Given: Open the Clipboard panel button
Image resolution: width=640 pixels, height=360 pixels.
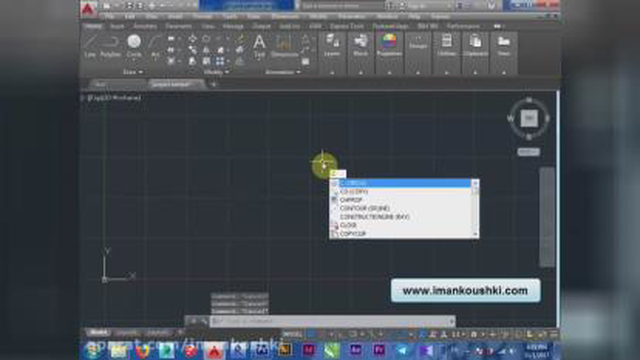Looking at the screenshot, I should tap(475, 45).
